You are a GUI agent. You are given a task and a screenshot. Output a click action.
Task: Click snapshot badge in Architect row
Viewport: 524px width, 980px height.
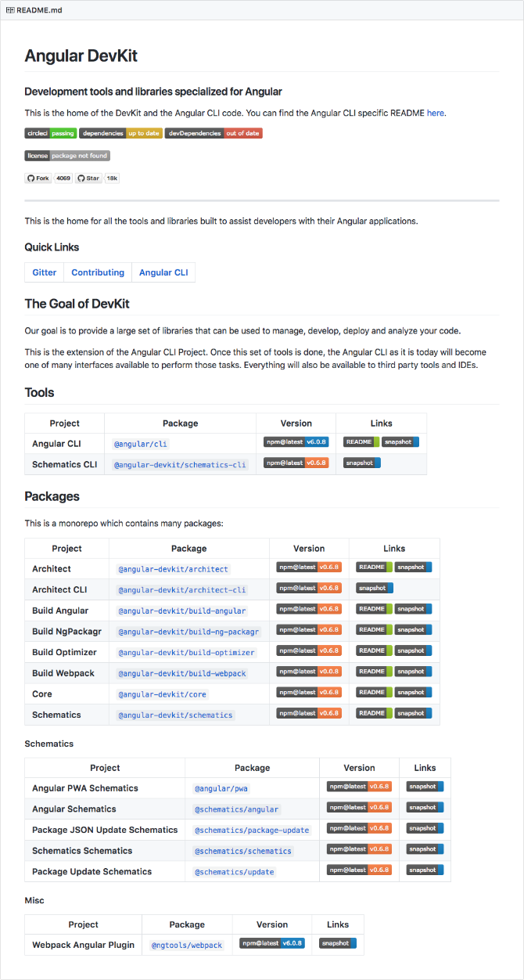point(414,567)
